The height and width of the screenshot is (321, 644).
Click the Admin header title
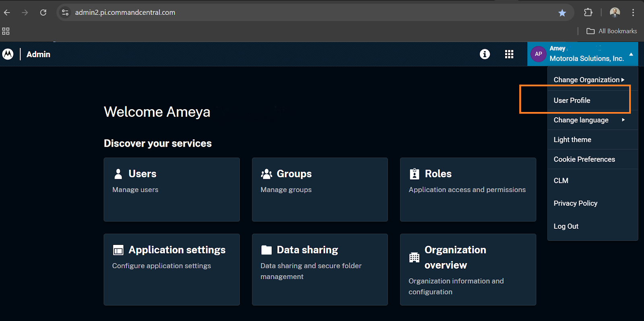[38, 54]
